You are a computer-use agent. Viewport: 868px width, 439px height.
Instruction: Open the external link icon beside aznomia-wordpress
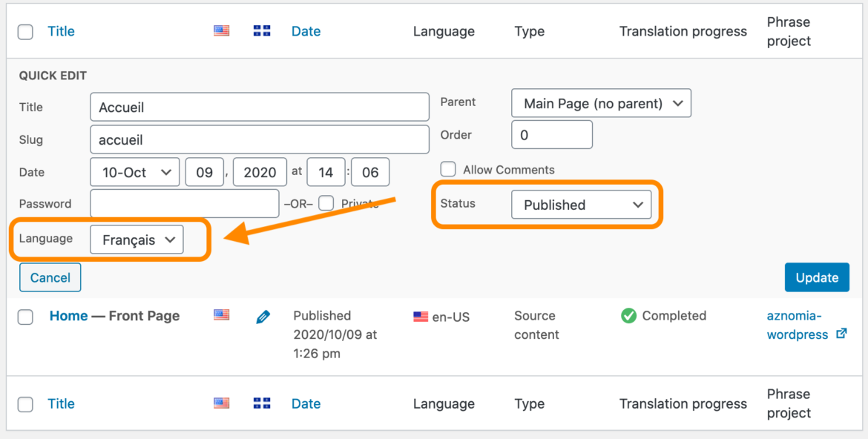(x=841, y=334)
